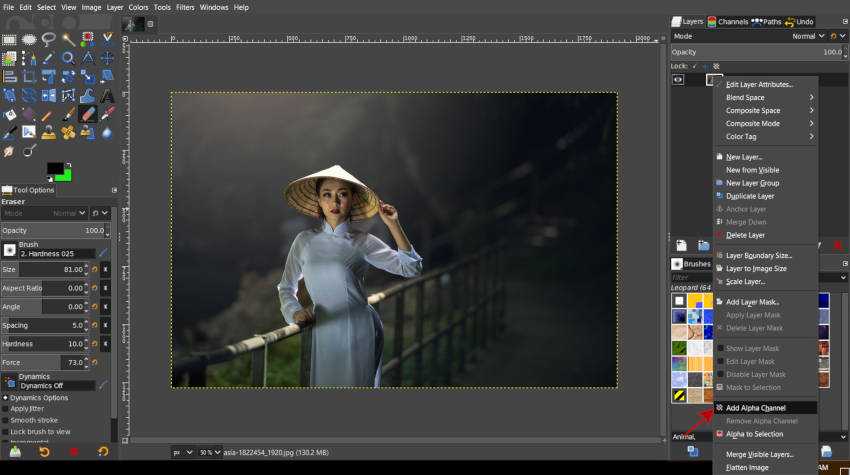This screenshot has height=475, width=850.
Task: Open the Filters menu
Action: click(x=185, y=7)
